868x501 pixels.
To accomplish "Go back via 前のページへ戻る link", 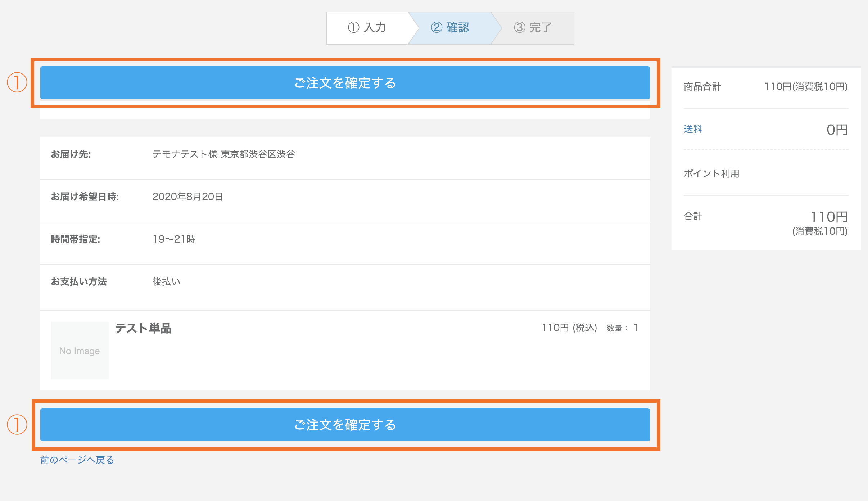I will pos(77,460).
